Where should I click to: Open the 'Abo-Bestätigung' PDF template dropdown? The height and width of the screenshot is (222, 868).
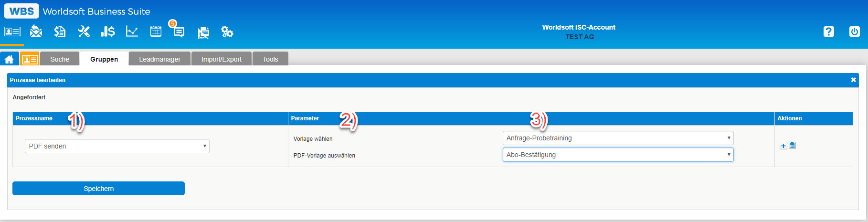tap(618, 155)
